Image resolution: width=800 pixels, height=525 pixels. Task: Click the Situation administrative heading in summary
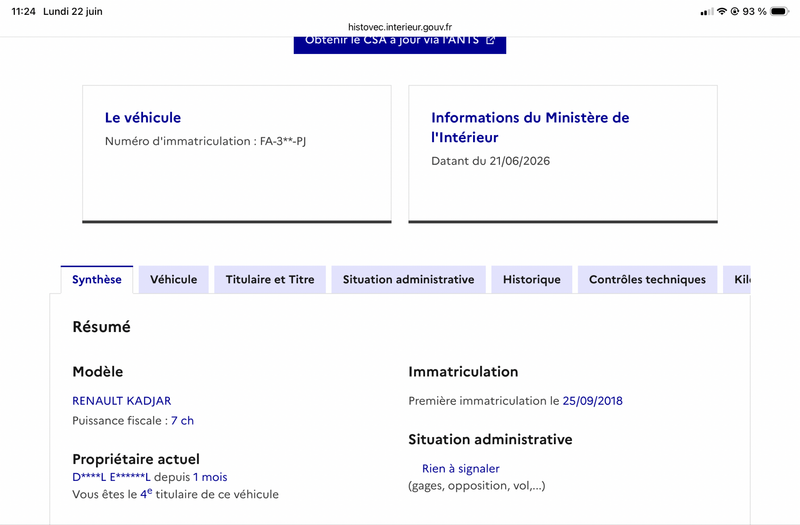tap(490, 439)
